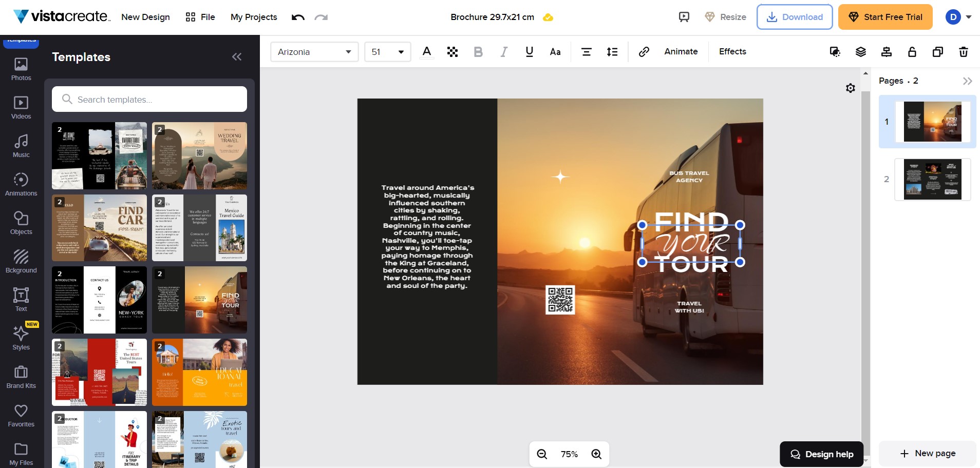The width and height of the screenshot is (980, 468).
Task: Open canvas settings gear
Action: coord(851,88)
